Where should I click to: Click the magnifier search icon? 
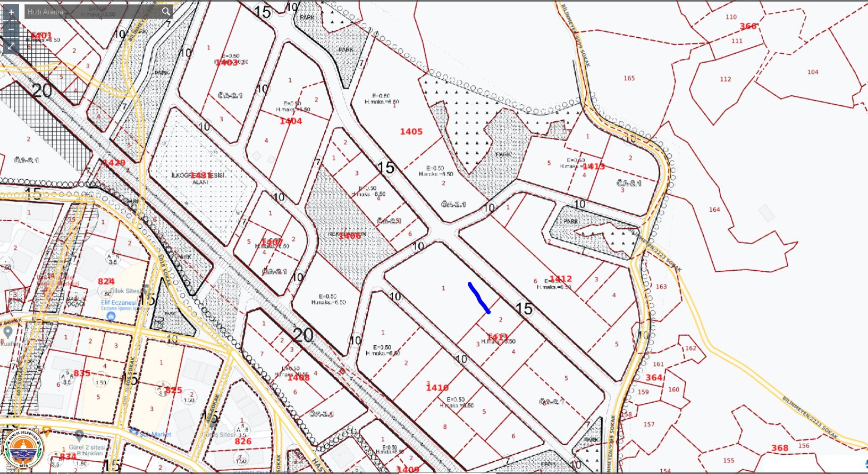[166, 12]
